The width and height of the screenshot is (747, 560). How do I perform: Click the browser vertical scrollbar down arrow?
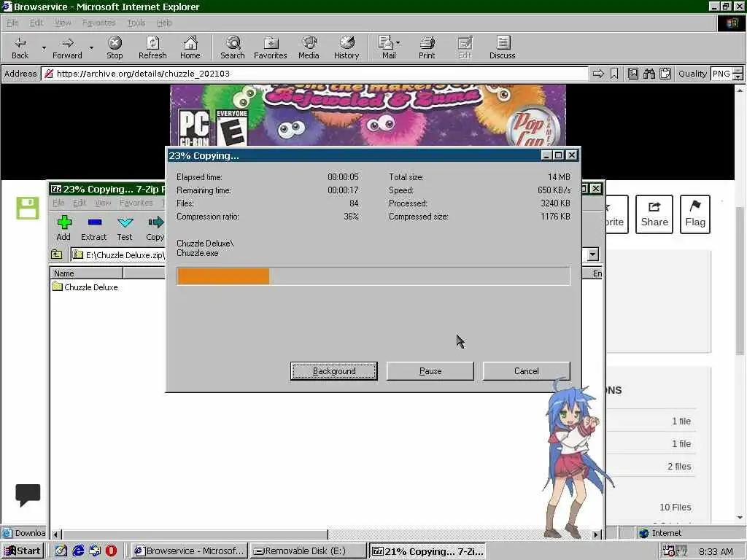740,517
